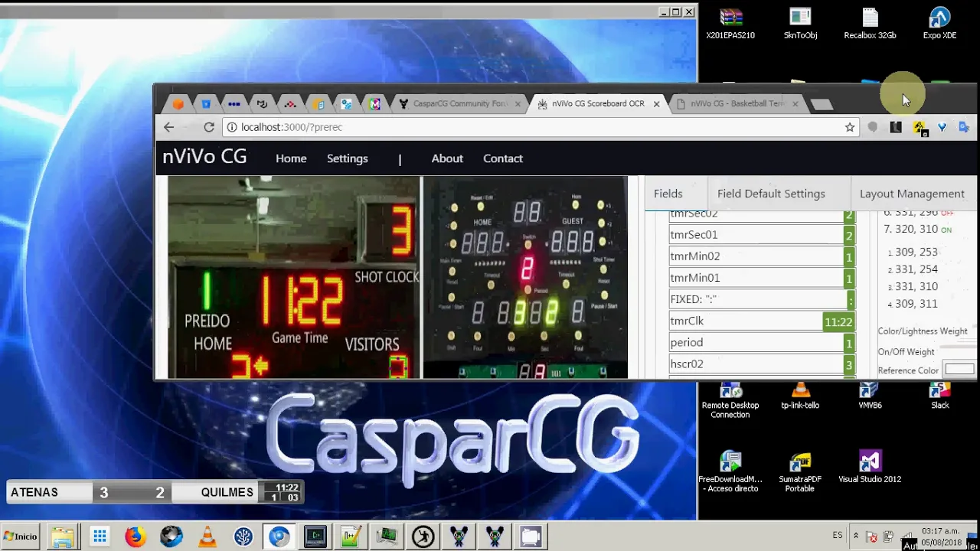Click the Google Translate extension icon
Screen dimensions: 980x551
point(964,127)
